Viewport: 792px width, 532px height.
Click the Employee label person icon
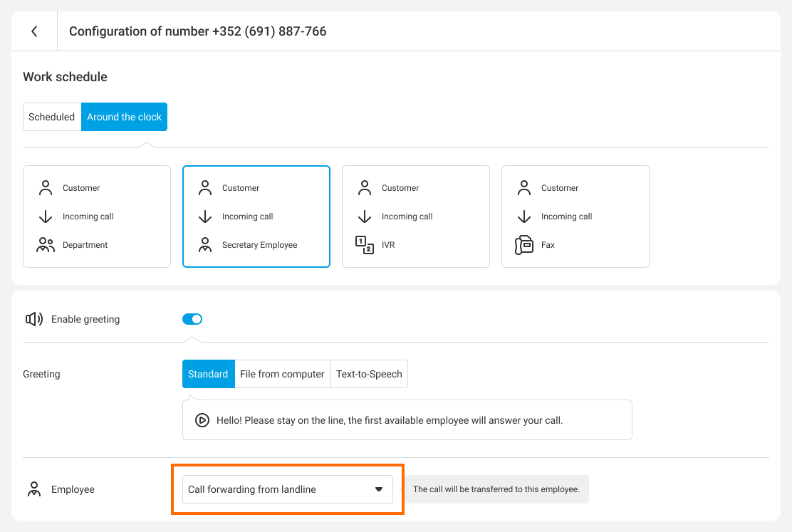(x=33, y=489)
